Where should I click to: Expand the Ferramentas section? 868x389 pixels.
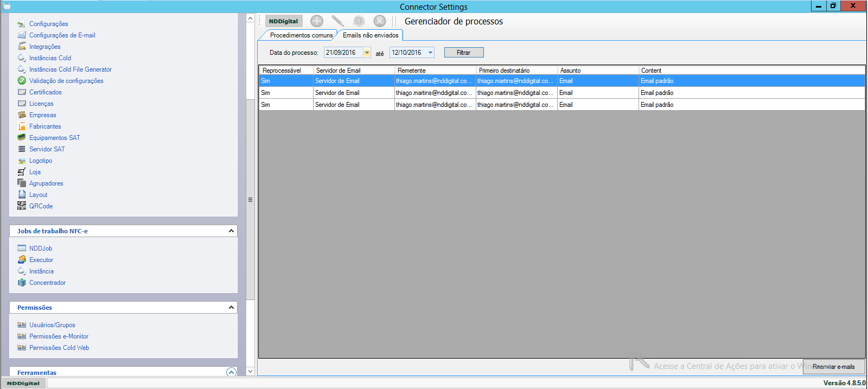pos(231,372)
